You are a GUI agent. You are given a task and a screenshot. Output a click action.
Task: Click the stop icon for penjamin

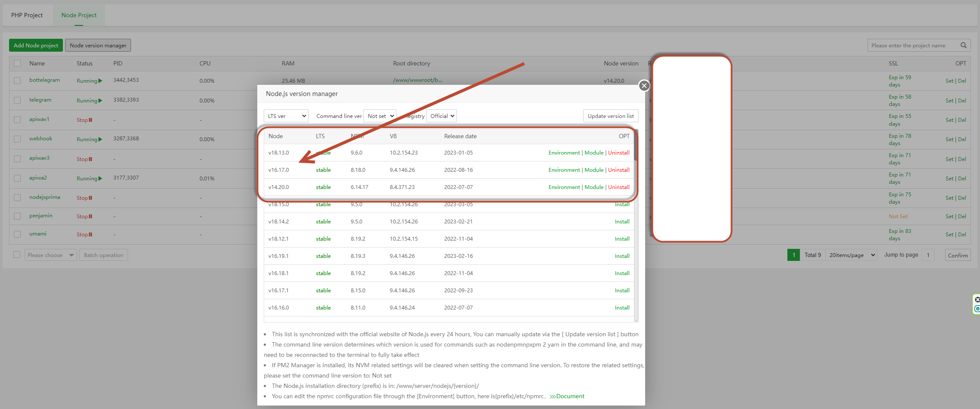click(91, 217)
